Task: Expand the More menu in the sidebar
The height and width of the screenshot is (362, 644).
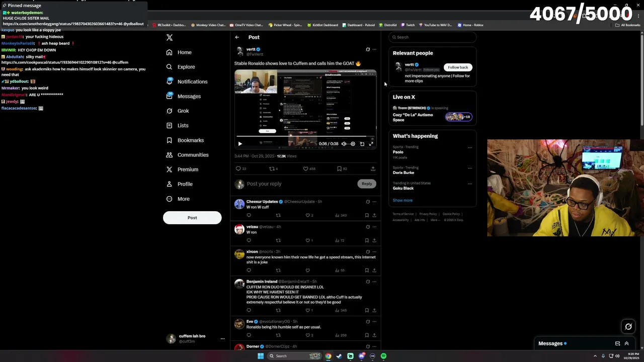Action: (x=178, y=199)
